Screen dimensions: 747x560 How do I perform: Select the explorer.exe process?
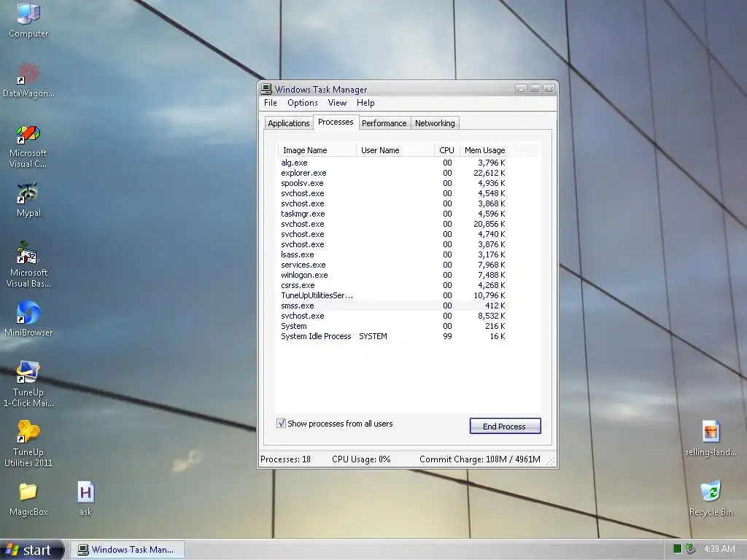[393, 173]
